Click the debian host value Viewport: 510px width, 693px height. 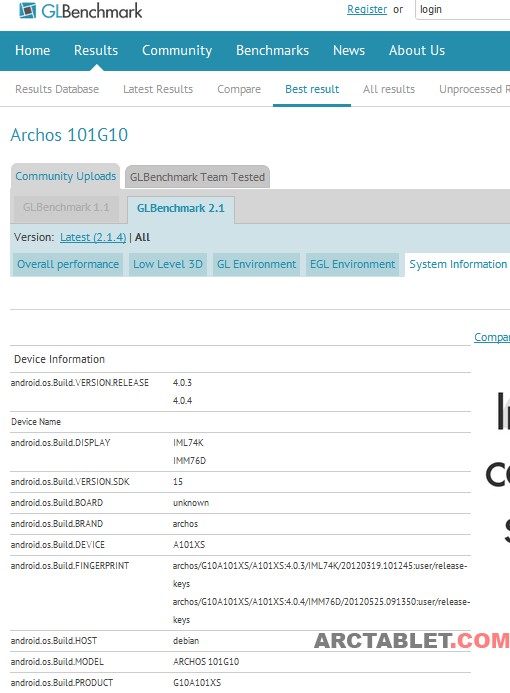(186, 641)
